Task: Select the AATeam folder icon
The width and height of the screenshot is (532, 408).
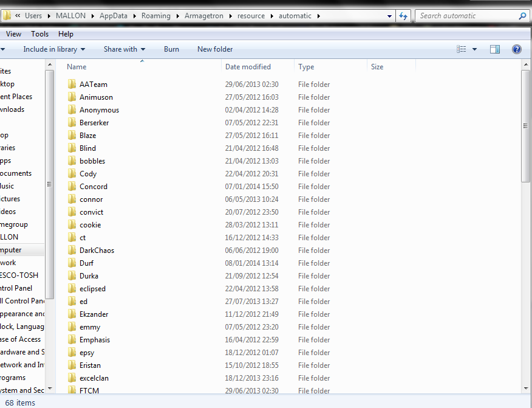Action: pos(72,85)
